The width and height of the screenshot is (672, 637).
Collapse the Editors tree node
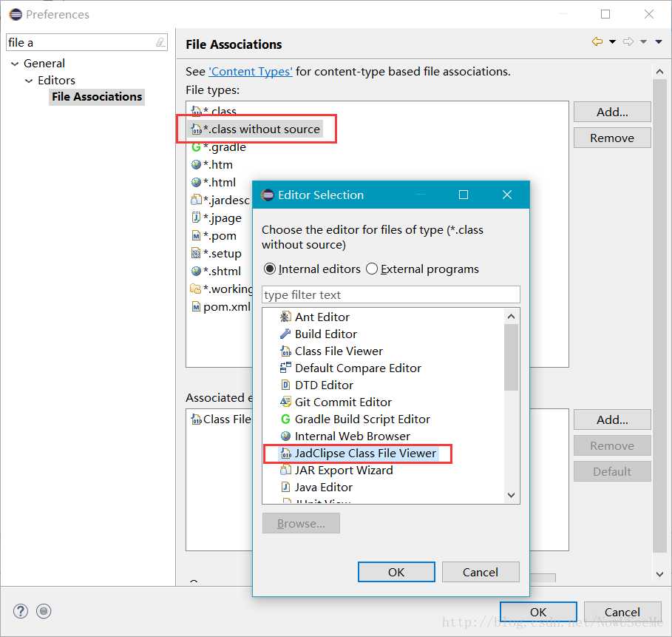coord(29,81)
